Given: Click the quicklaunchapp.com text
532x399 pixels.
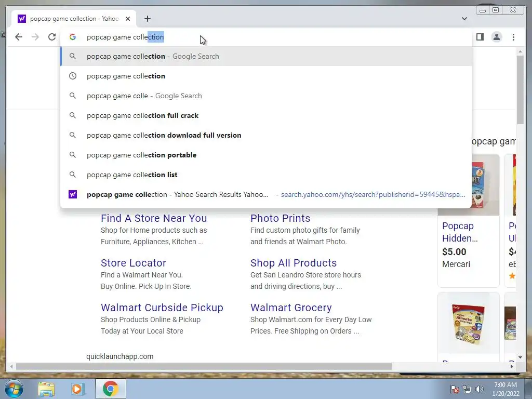Looking at the screenshot, I should 120,356.
